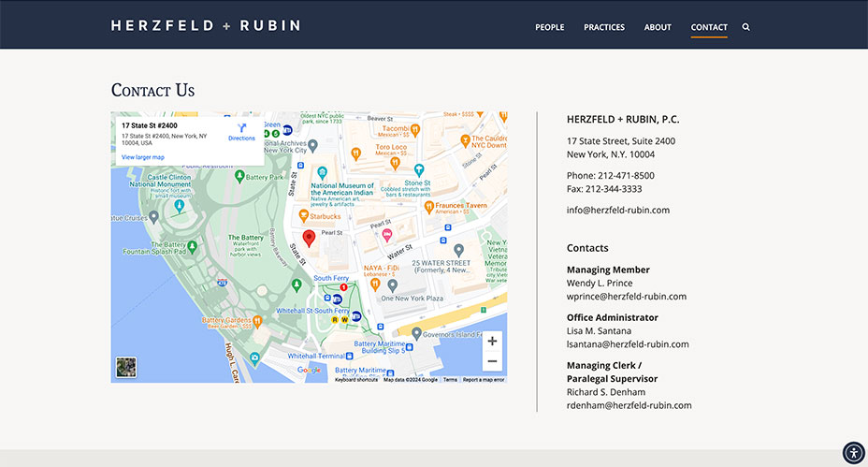Zoom out on the map with minus

click(x=492, y=361)
